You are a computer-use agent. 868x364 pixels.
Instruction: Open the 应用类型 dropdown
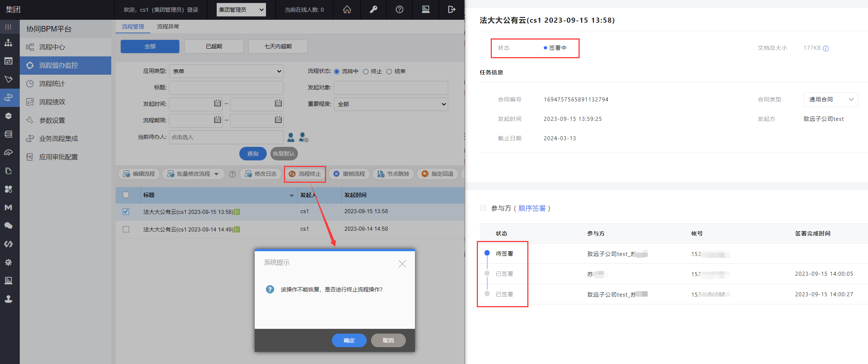tap(226, 71)
